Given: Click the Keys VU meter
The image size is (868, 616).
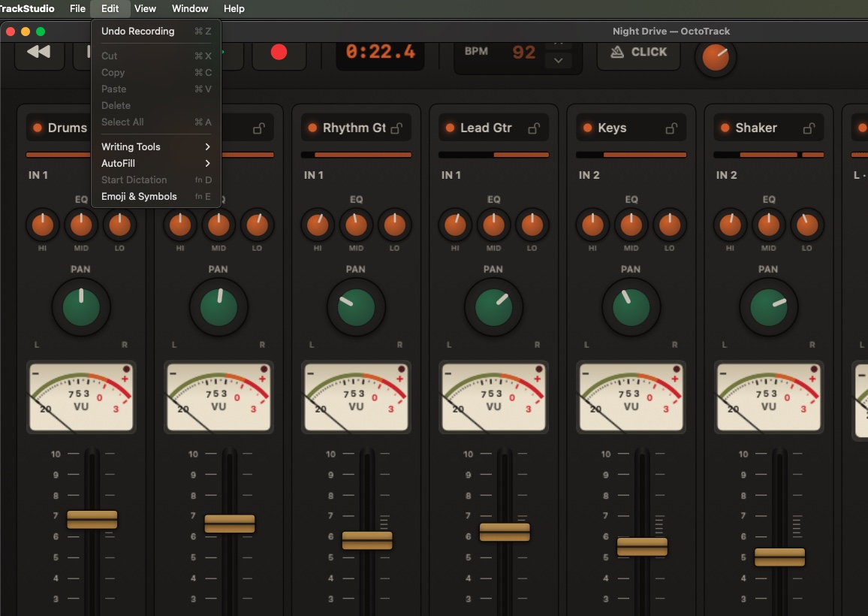Looking at the screenshot, I should coord(631,397).
